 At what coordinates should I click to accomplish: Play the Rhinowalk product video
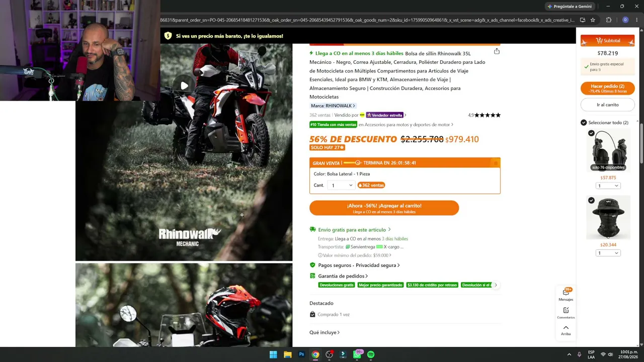[x=184, y=85]
